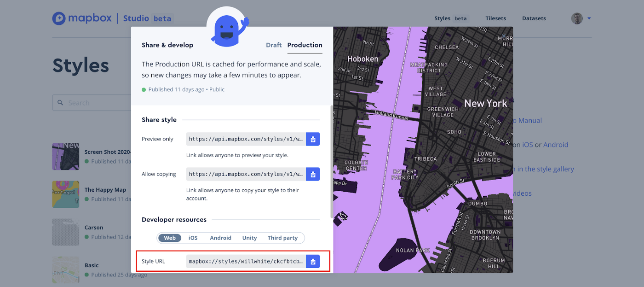Click the Allow copying URL field
The image size is (644, 287).
[x=246, y=174]
